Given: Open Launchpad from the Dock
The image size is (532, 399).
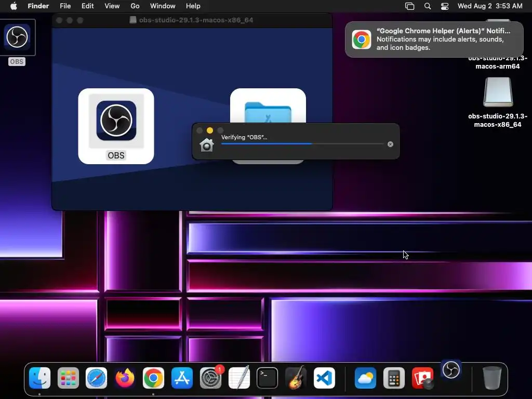Looking at the screenshot, I should coord(68,378).
